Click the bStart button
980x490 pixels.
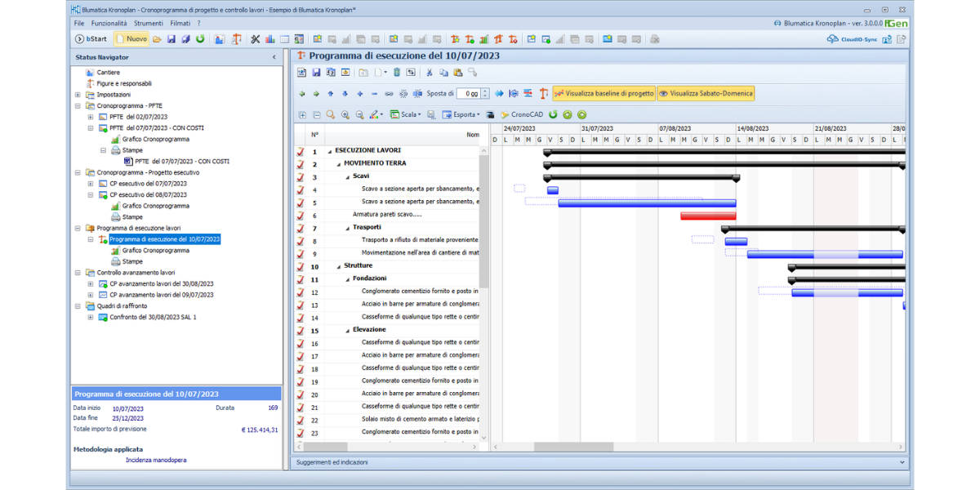(91, 39)
